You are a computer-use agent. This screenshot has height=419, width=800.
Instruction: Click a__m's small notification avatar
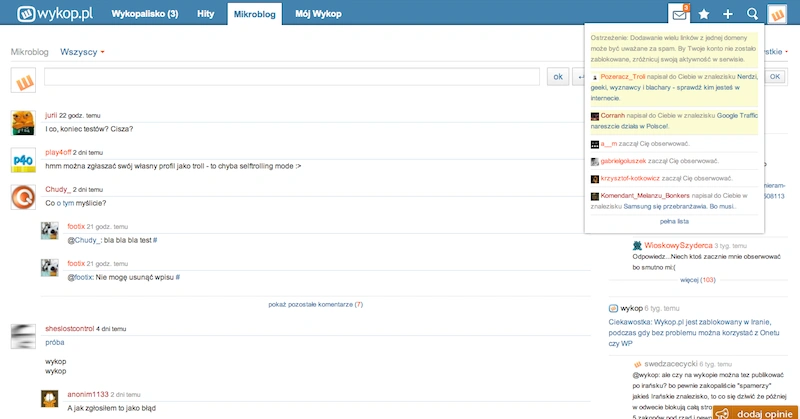point(594,144)
